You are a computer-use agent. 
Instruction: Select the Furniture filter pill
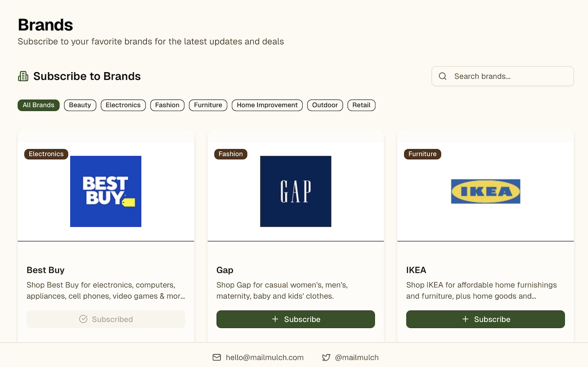[x=208, y=105]
